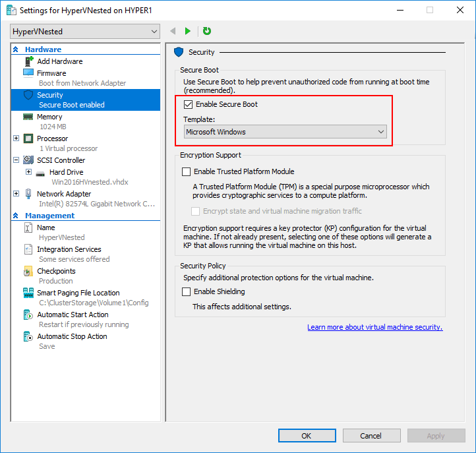Select SCSI Controller in the tree
Image resolution: width=476 pixels, height=453 pixels.
pos(61,160)
